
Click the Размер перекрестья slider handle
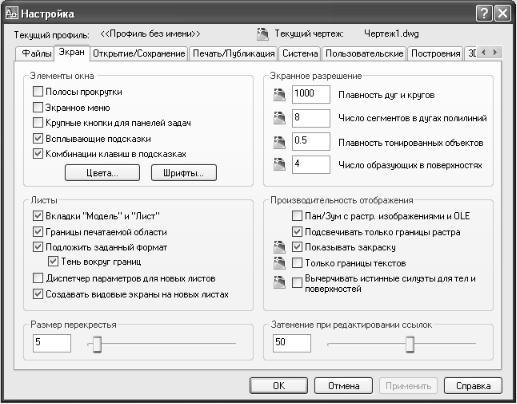[97, 344]
